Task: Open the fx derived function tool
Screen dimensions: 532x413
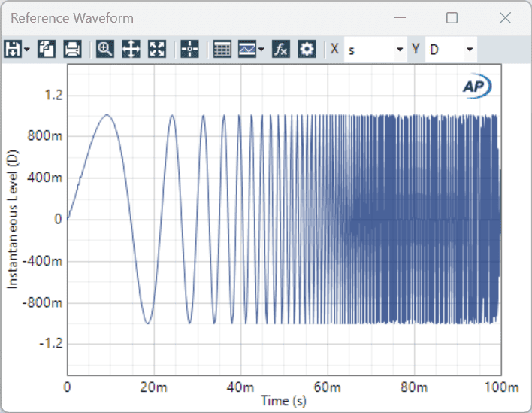Action: click(280, 50)
